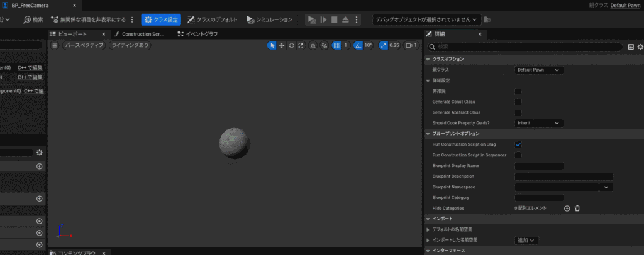Open Details panel settings gear
Image resolution: width=644 pixels, height=255 pixels.
pyautogui.click(x=640, y=46)
